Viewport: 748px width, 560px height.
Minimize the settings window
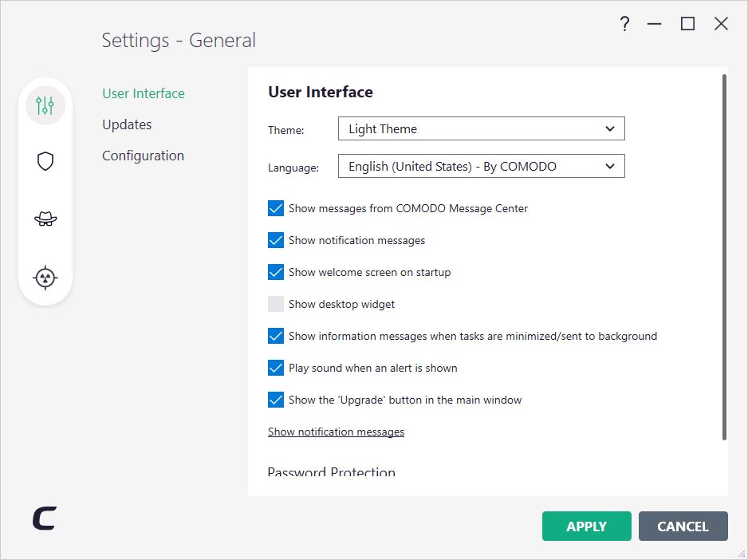click(655, 23)
